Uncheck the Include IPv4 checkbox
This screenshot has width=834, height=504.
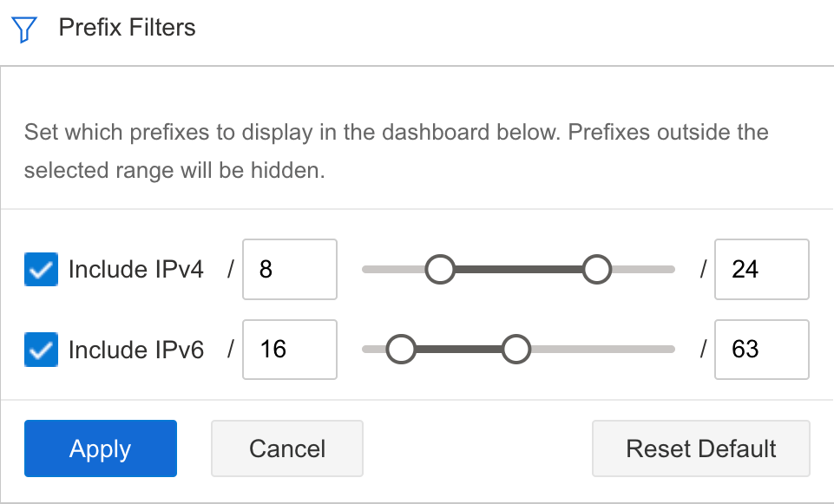pyautogui.click(x=41, y=270)
